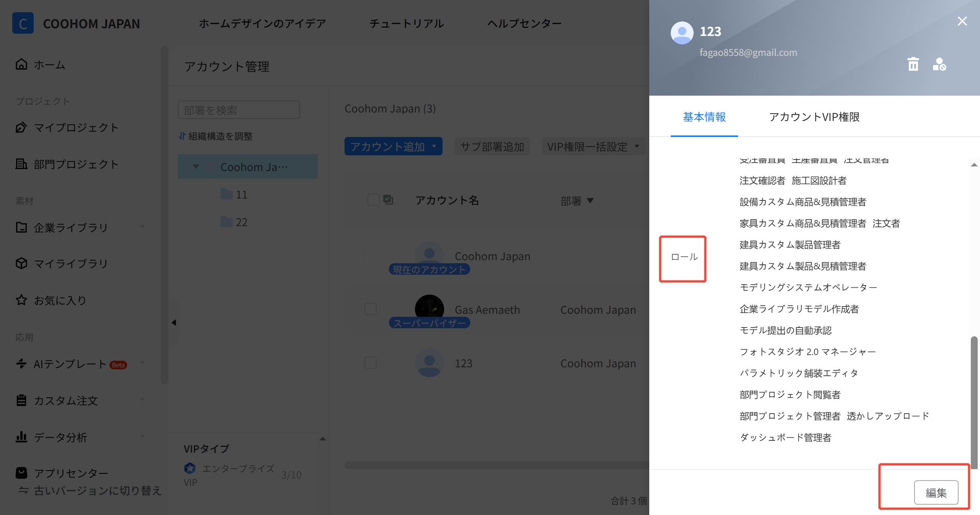Click the batch-select icon beside header checkbox

coord(388,200)
